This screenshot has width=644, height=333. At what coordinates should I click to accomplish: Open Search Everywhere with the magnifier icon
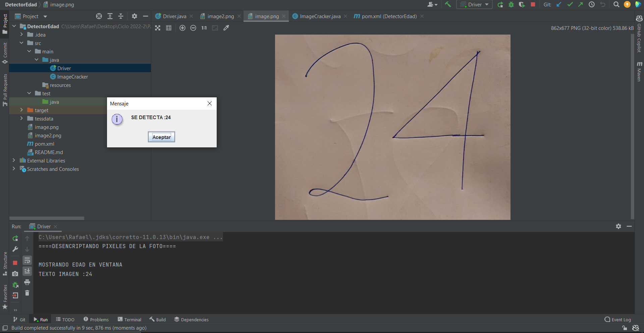click(x=616, y=5)
